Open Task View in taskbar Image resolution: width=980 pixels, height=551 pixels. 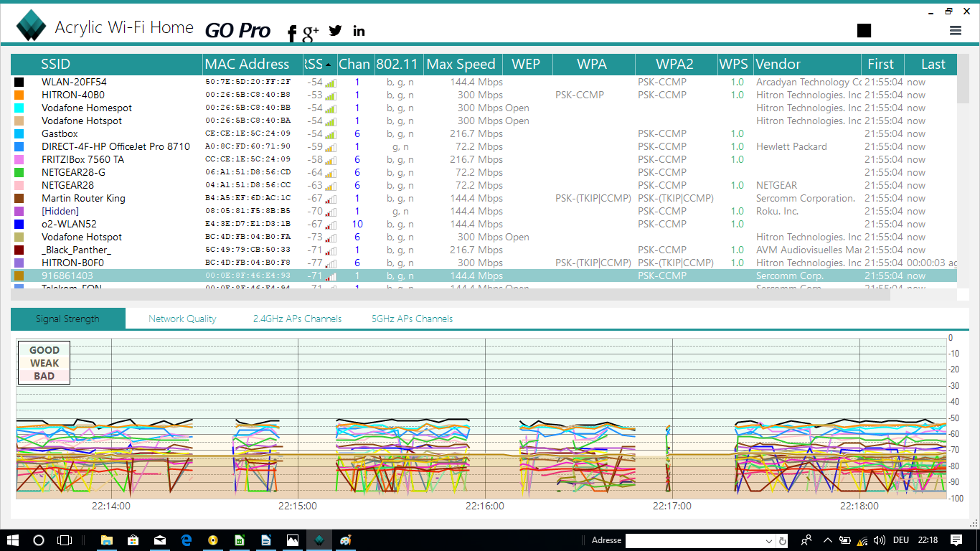click(x=65, y=540)
